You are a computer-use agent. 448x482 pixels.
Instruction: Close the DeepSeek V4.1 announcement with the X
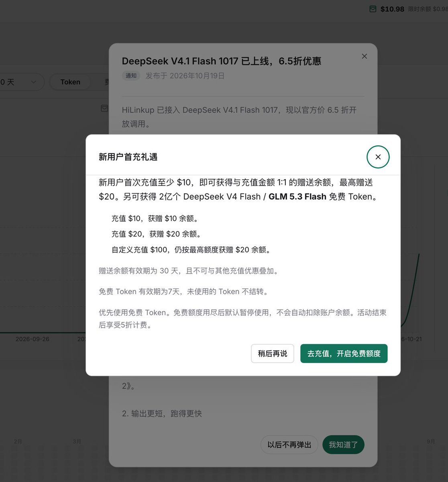(x=365, y=56)
